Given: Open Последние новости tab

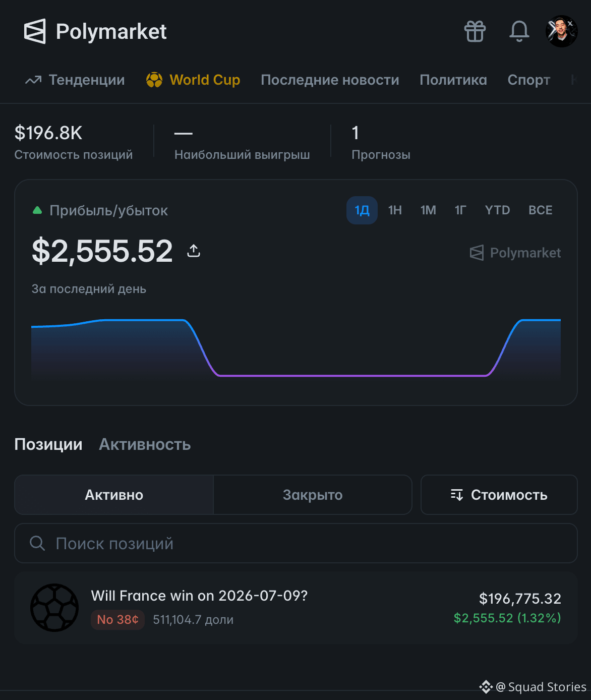Looking at the screenshot, I should [x=330, y=80].
